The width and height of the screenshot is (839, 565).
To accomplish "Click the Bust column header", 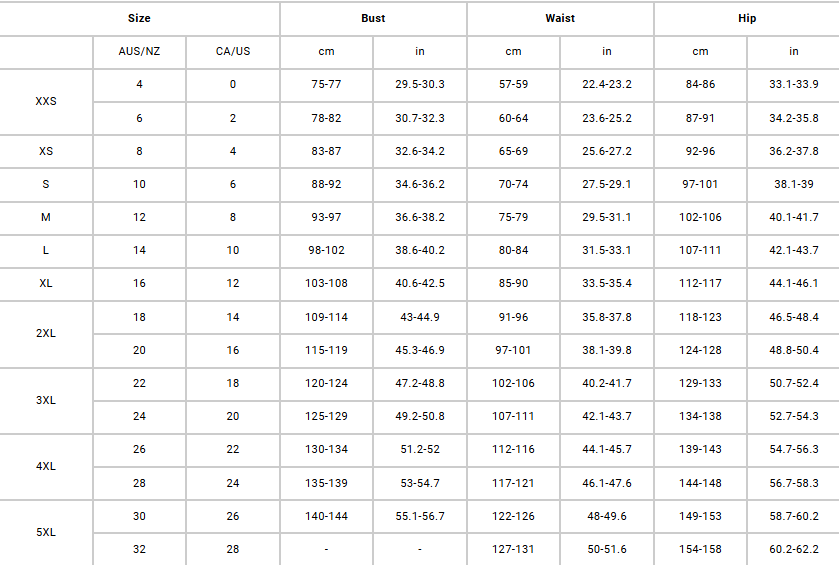I will pos(373,18).
